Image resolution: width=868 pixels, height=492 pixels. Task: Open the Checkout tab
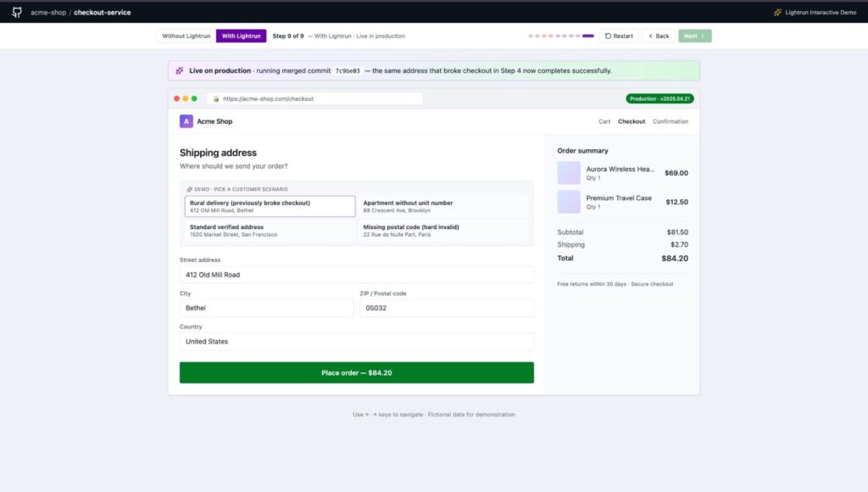click(x=631, y=121)
